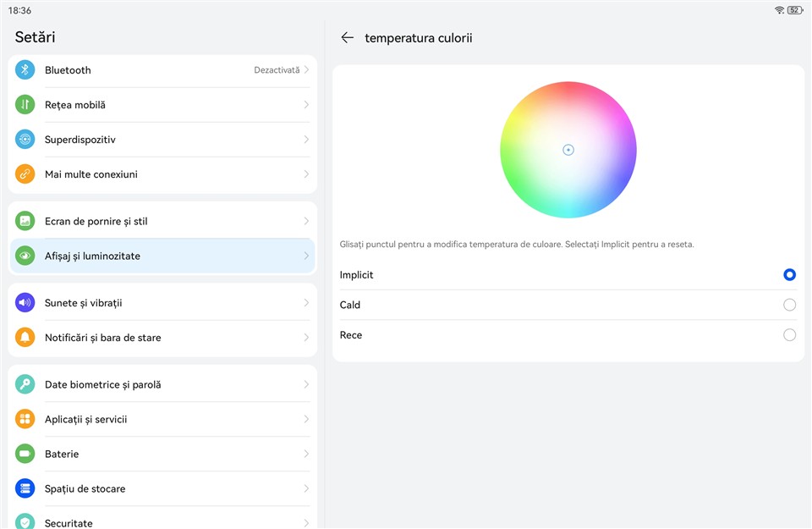Click the Date biometrice key icon

click(25, 385)
